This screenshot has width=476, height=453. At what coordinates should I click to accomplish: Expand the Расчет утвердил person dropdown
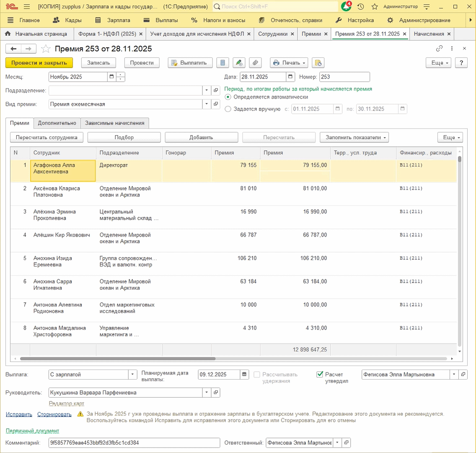point(454,374)
